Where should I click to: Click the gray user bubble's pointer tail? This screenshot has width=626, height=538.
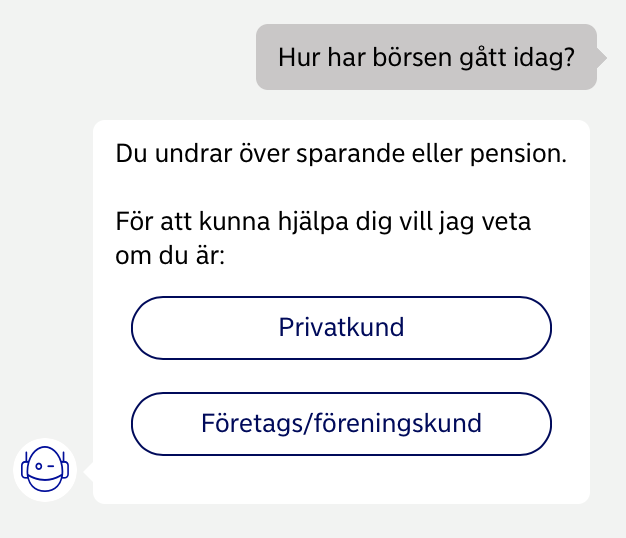pos(602,58)
